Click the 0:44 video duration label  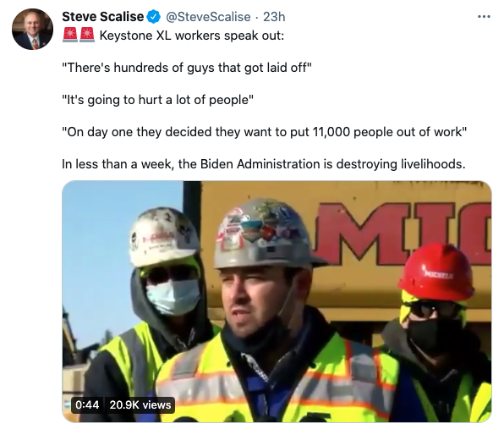[87, 404]
